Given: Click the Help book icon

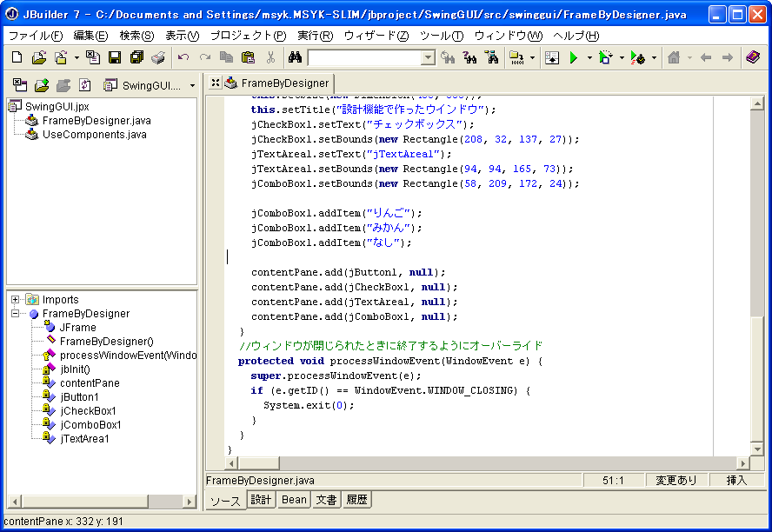Looking at the screenshot, I should [752, 57].
